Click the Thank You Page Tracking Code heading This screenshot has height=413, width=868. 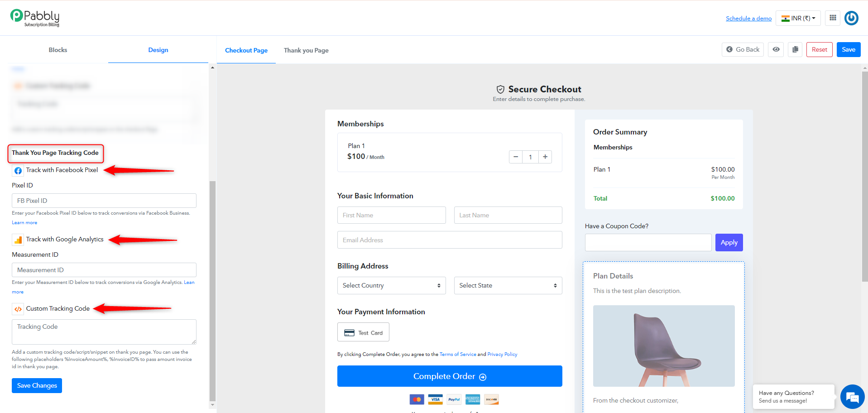tap(55, 153)
